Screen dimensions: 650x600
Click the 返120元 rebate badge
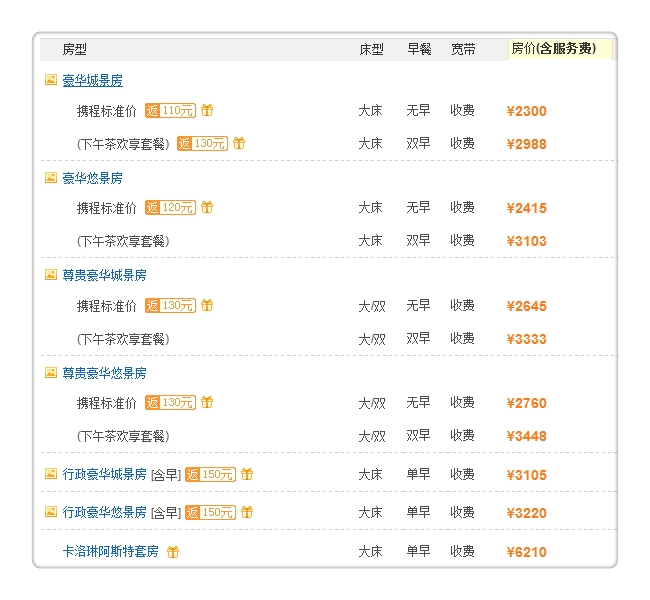tap(170, 208)
